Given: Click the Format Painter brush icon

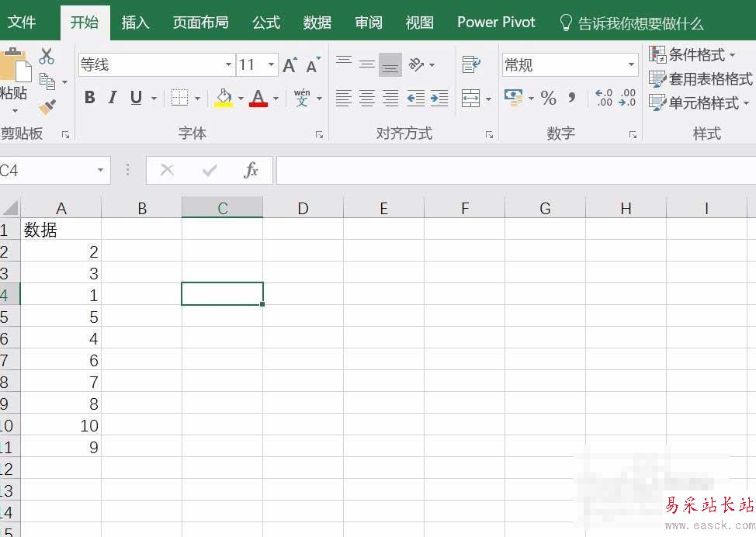Looking at the screenshot, I should [47, 107].
